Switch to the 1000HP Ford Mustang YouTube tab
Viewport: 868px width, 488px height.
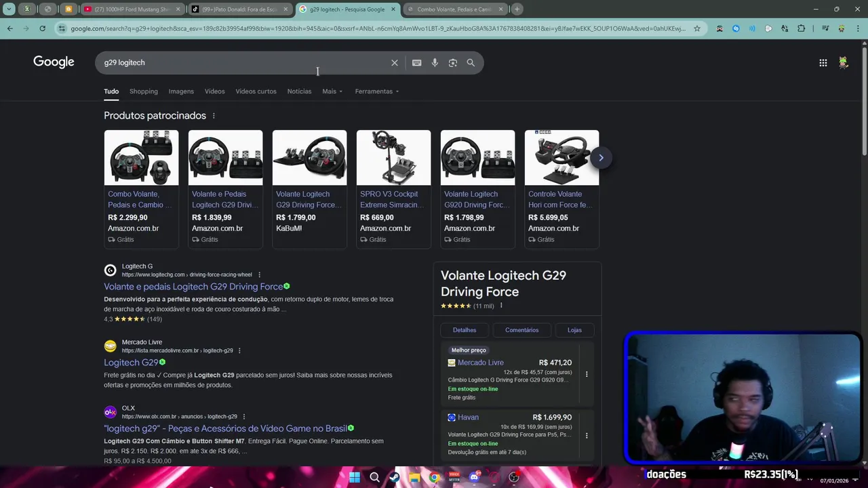(132, 9)
